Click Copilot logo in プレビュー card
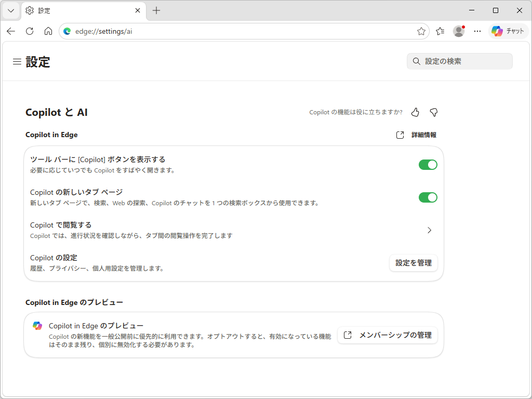Screen dimensions: 532x399 coord(37,326)
